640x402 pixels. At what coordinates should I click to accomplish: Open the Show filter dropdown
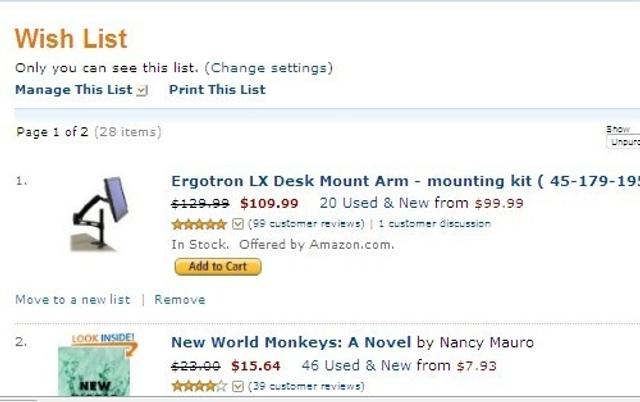[x=622, y=142]
